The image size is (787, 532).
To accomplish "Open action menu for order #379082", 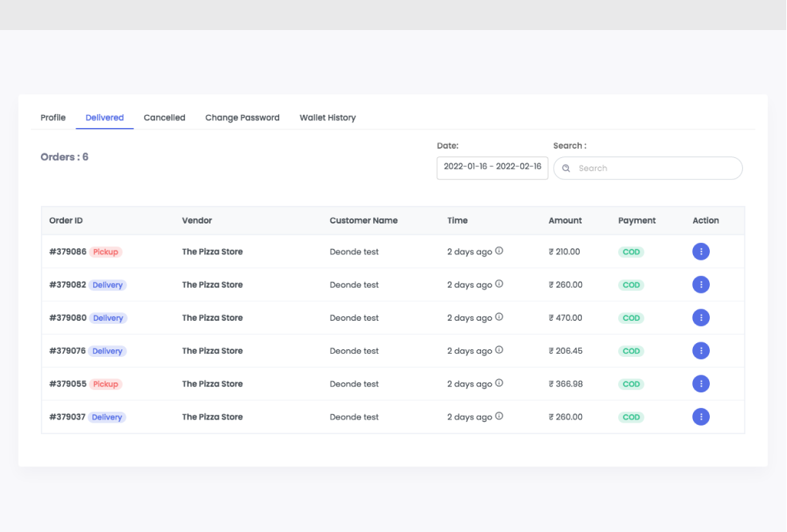I will pyautogui.click(x=701, y=285).
